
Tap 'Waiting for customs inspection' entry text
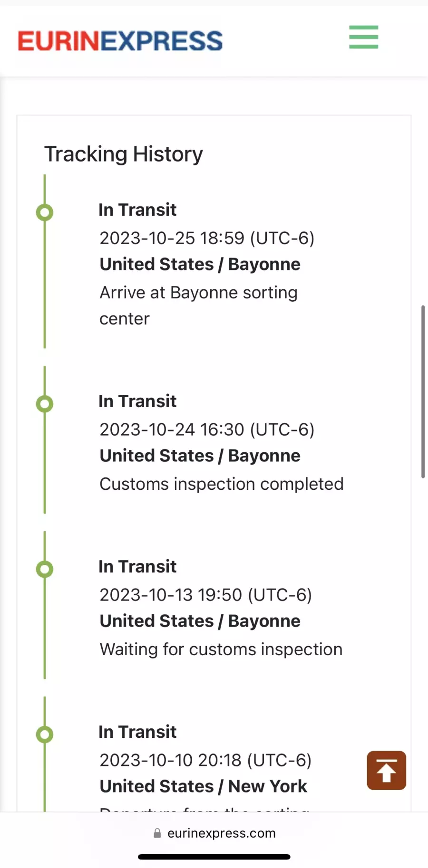[x=221, y=649]
